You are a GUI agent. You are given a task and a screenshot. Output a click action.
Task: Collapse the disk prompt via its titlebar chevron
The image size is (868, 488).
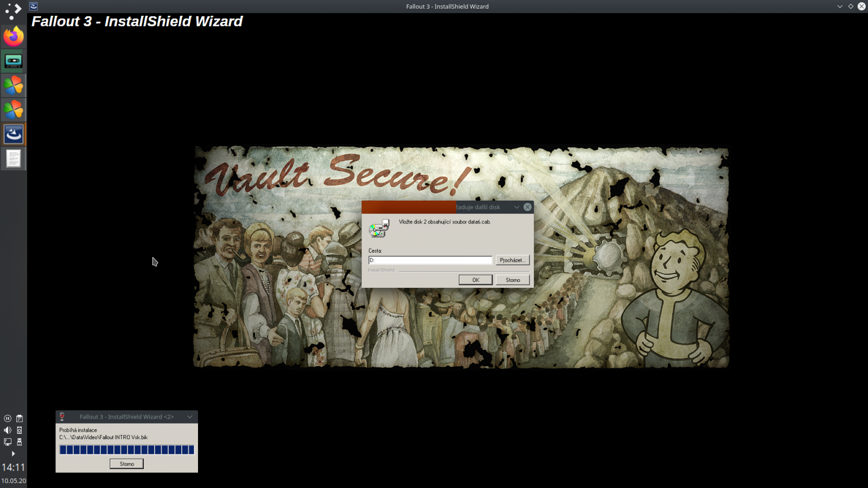[516, 207]
